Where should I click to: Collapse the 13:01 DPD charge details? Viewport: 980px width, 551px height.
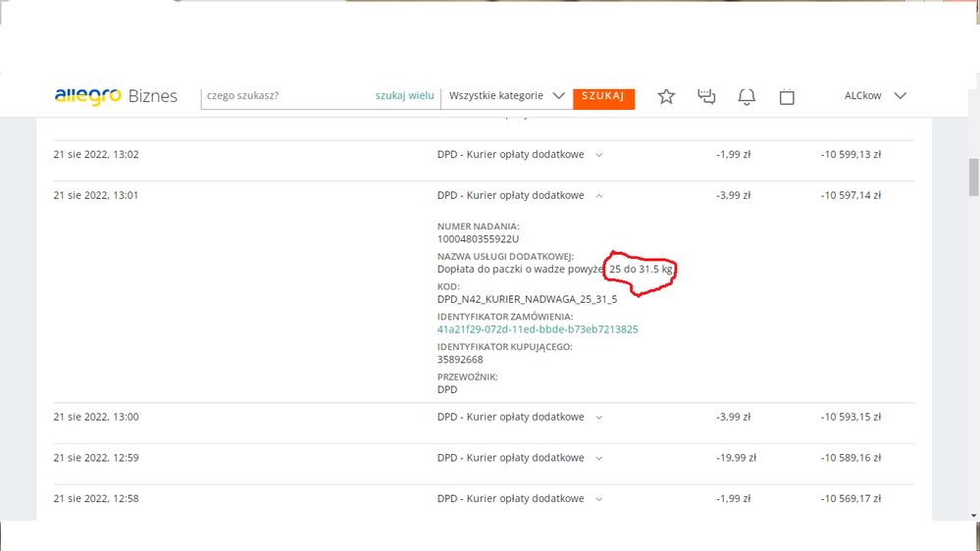point(599,196)
